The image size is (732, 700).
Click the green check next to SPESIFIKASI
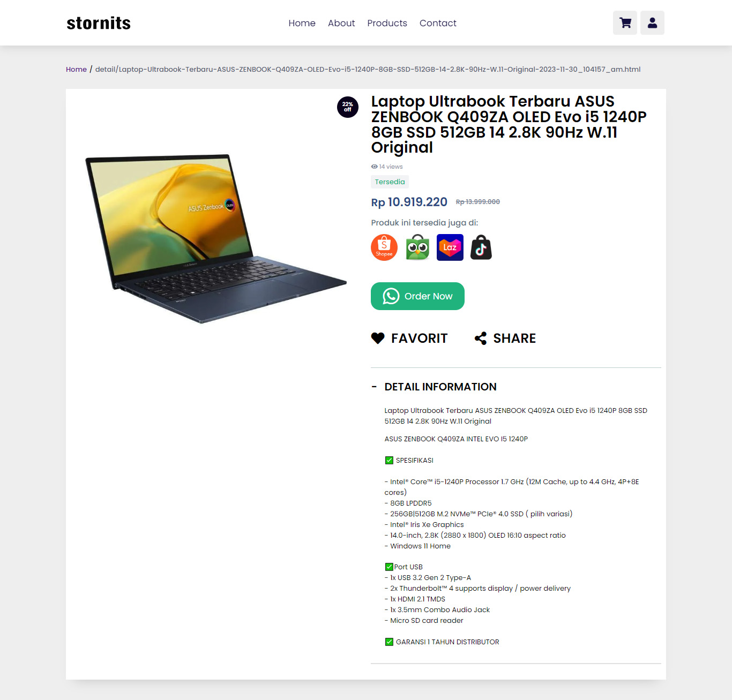[x=389, y=460]
